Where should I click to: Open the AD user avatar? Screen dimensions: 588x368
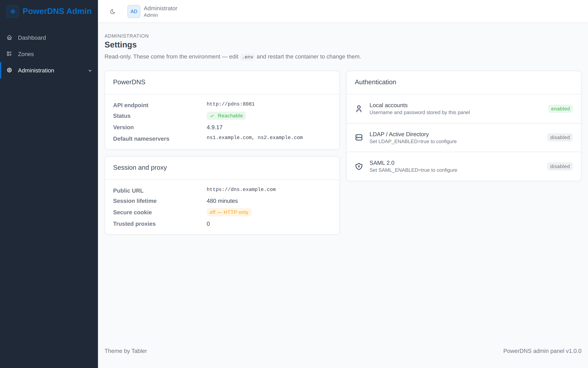point(134,11)
